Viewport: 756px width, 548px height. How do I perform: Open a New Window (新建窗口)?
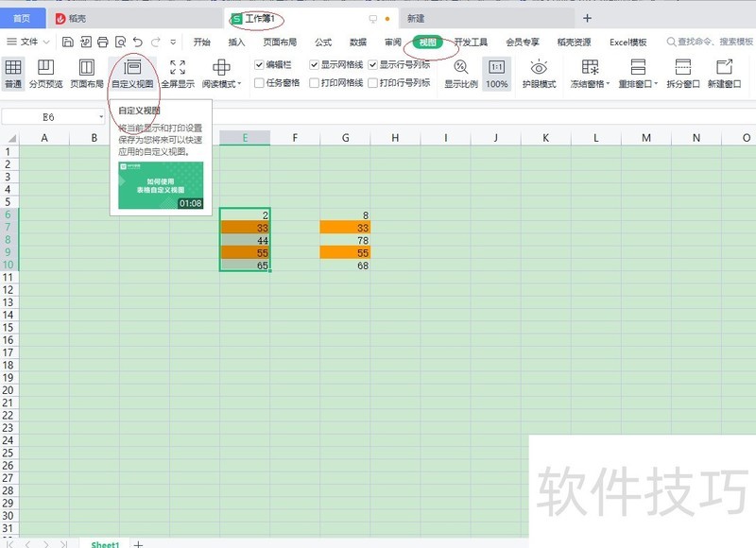tap(724, 73)
